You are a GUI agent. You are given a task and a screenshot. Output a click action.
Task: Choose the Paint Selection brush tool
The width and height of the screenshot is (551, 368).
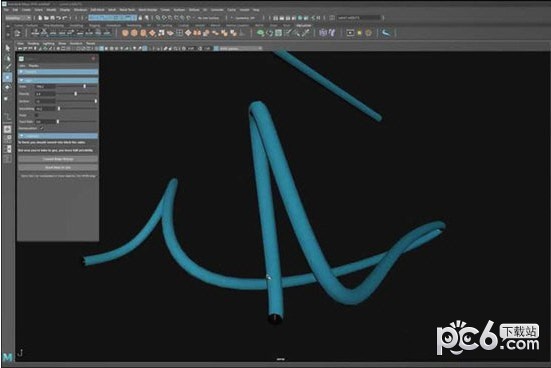point(7,67)
